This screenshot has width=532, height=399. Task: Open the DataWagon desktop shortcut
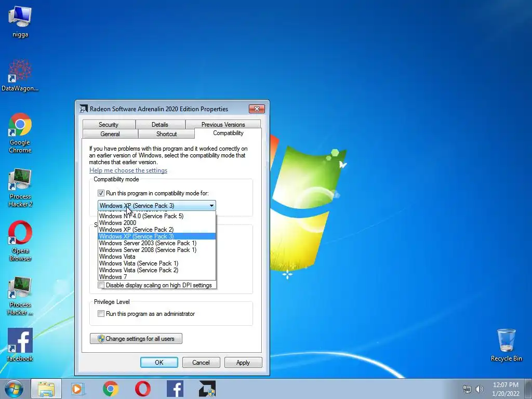pos(20,75)
